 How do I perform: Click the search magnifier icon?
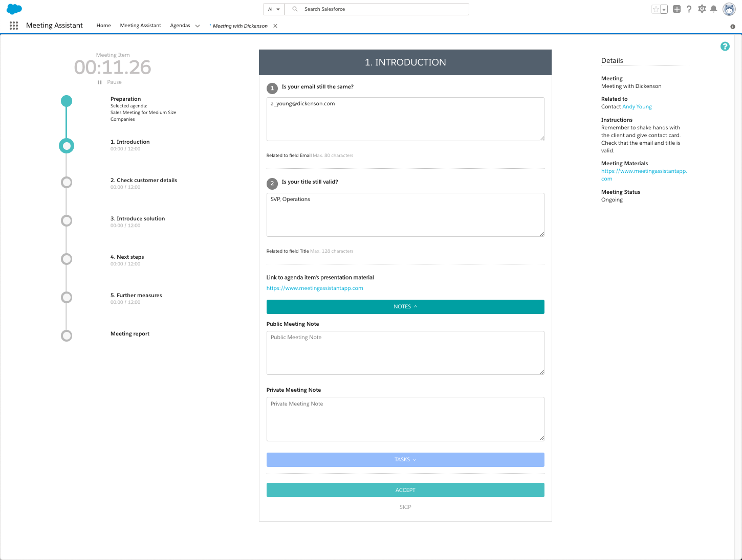click(295, 9)
